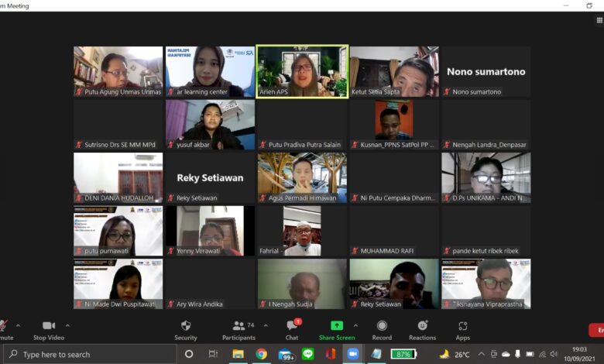Open the Reactions menu
Image resolution: width=604 pixels, height=364 pixels.
[422, 329]
